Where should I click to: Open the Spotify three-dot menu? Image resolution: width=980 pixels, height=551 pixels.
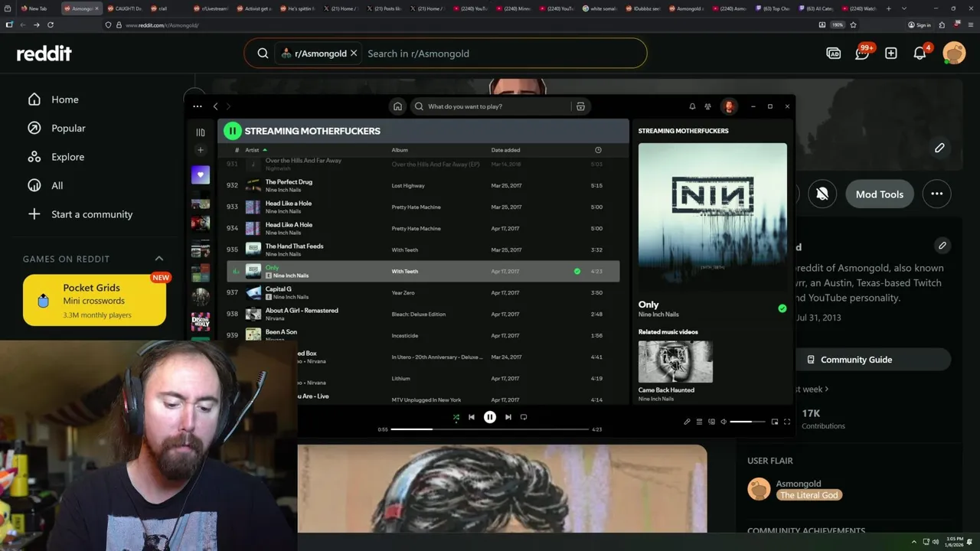coord(198,106)
